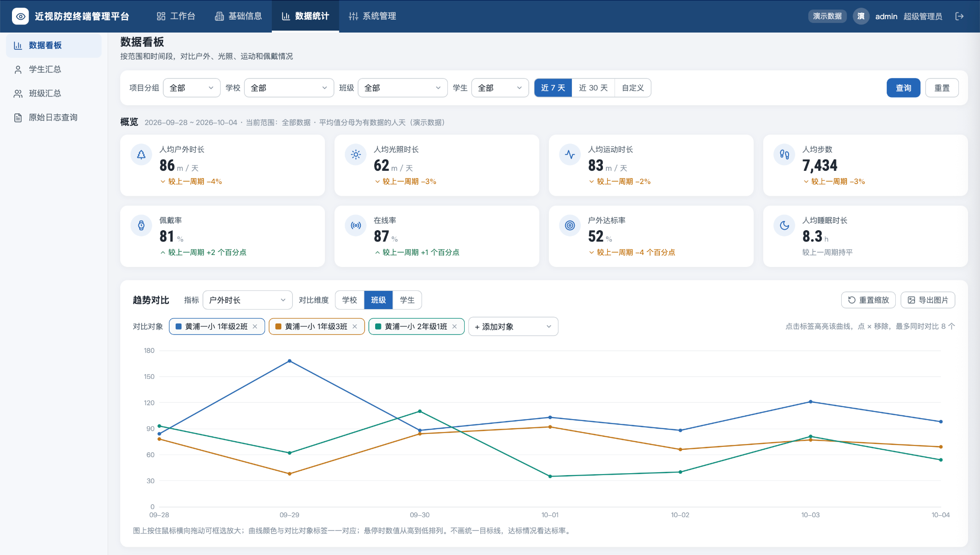
Task: Click the signal icon on 在线率 card
Action: (x=356, y=225)
